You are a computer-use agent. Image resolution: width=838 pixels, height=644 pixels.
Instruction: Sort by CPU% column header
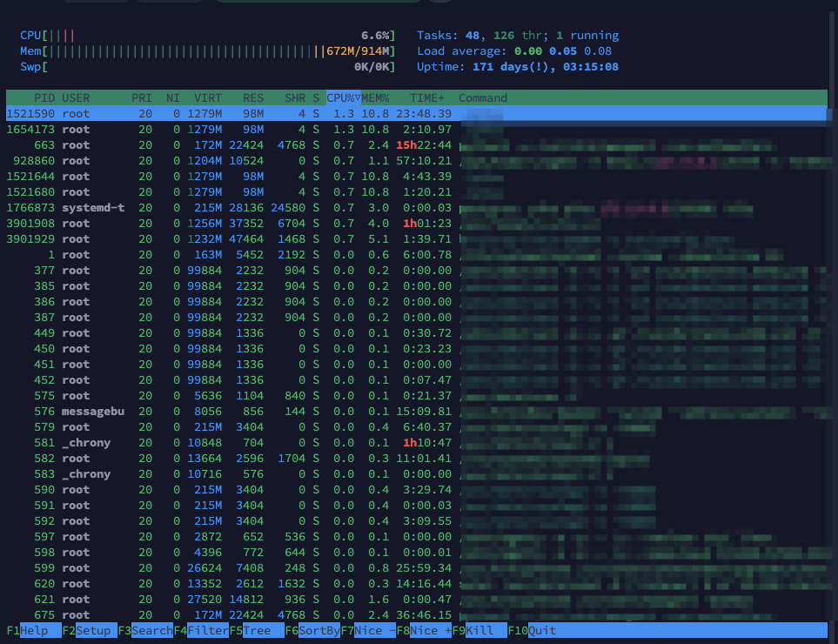pyautogui.click(x=343, y=97)
